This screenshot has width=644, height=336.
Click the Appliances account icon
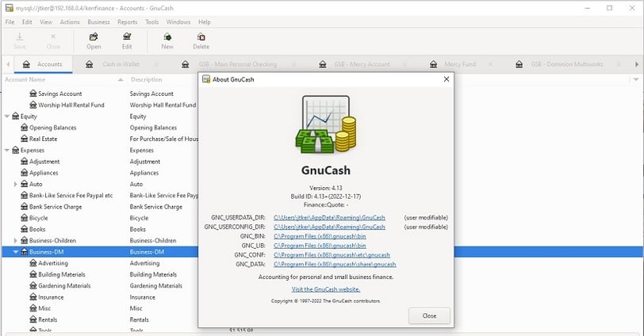click(25, 173)
